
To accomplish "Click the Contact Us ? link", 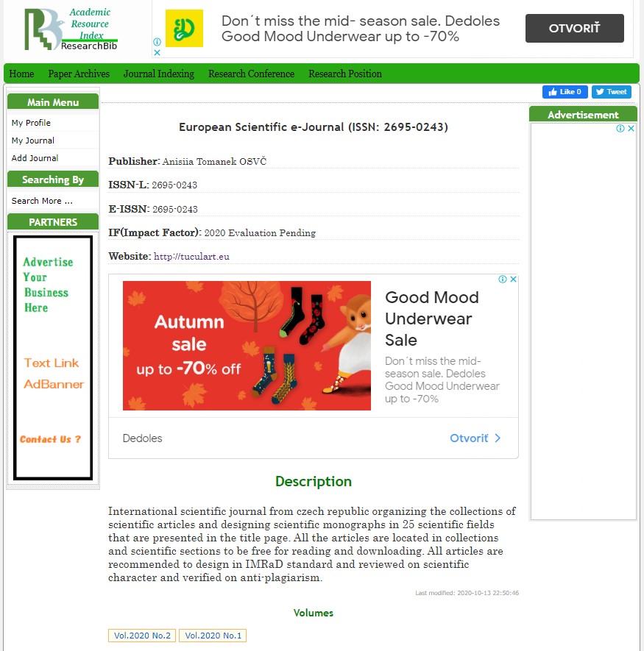I will [x=50, y=439].
